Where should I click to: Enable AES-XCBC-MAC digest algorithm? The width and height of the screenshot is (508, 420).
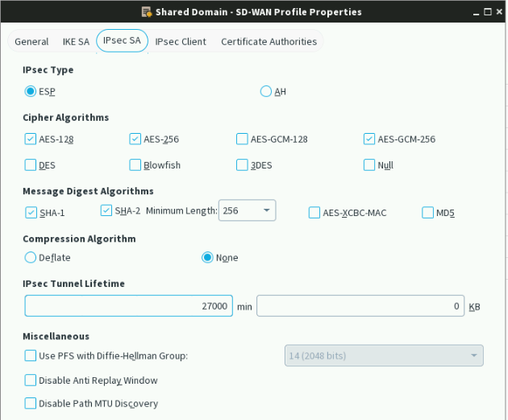coord(314,213)
